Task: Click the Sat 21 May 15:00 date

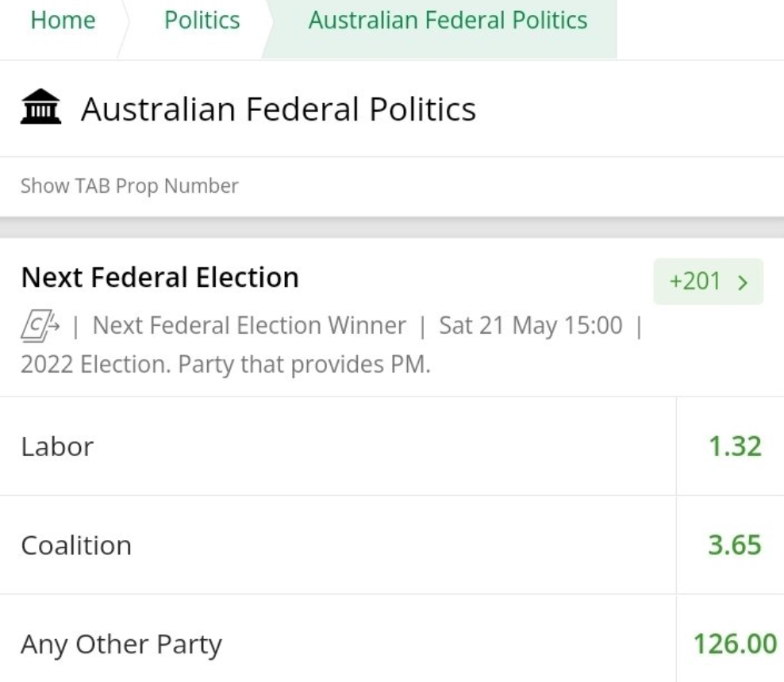Action: (x=531, y=325)
